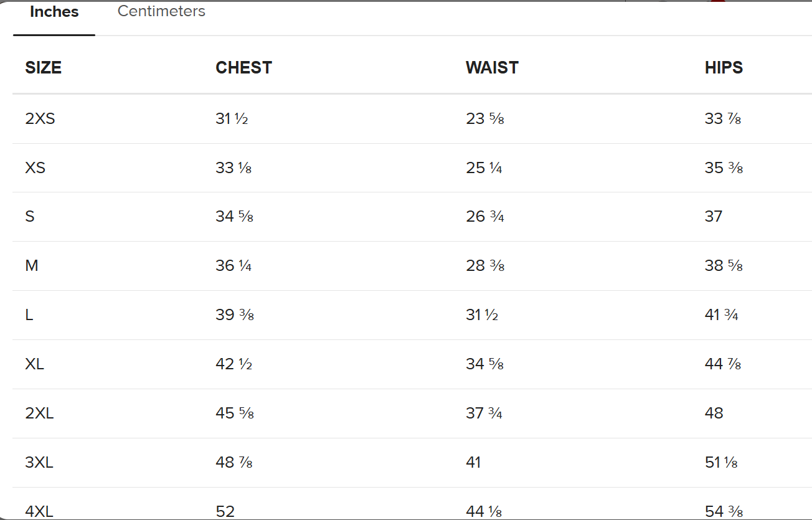Click the 4XL size row label

click(x=39, y=511)
